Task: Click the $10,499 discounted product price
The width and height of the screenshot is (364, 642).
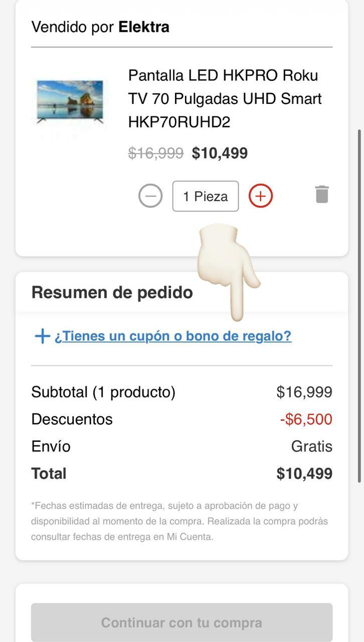Action: 220,153
